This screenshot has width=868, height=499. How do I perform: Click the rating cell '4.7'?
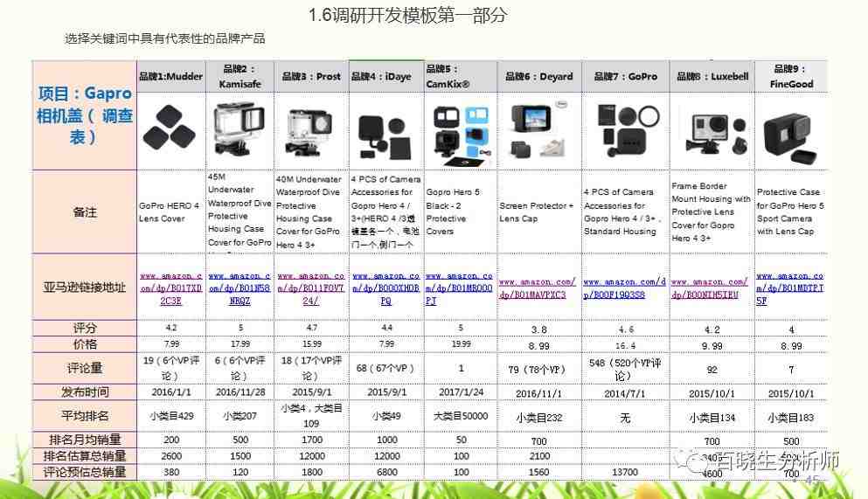[x=312, y=328]
